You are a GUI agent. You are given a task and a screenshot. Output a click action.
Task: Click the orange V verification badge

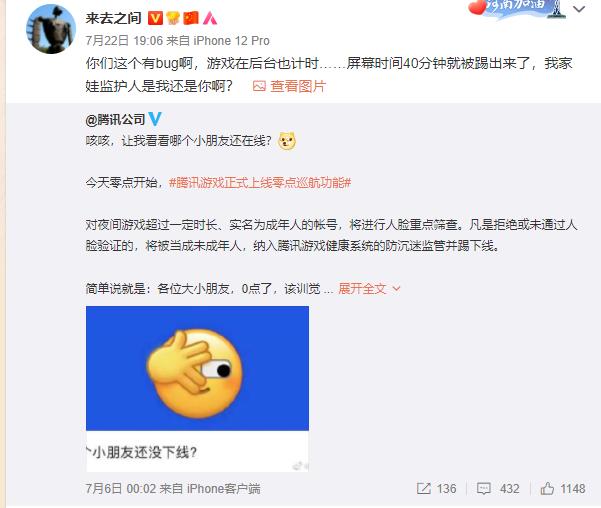coord(155,18)
